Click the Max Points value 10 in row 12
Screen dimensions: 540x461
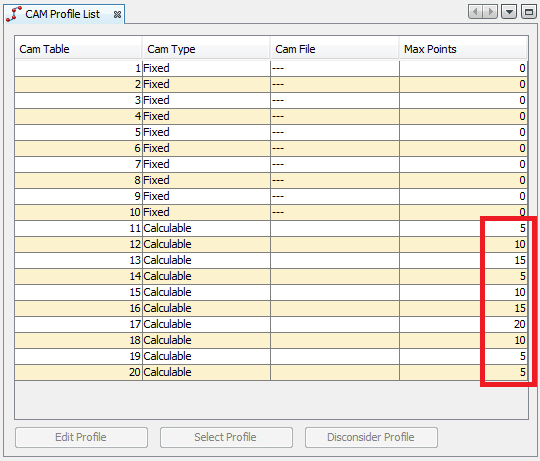pyautogui.click(x=464, y=244)
